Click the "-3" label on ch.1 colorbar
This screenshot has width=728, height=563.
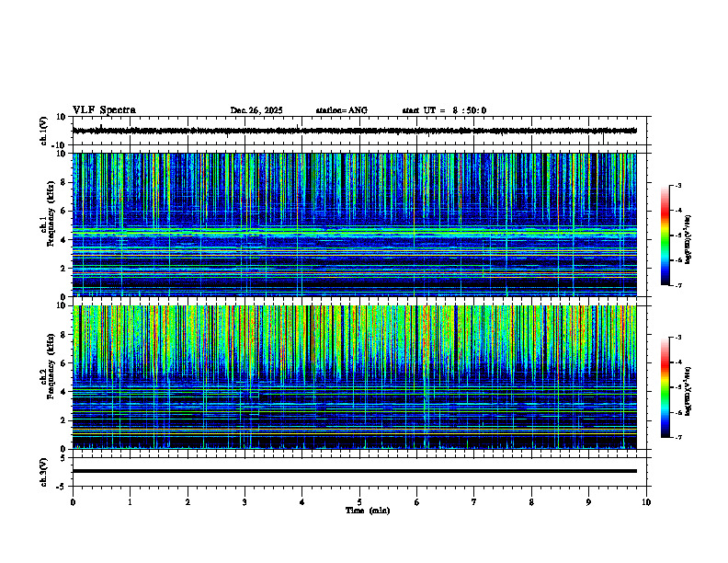pyautogui.click(x=678, y=185)
